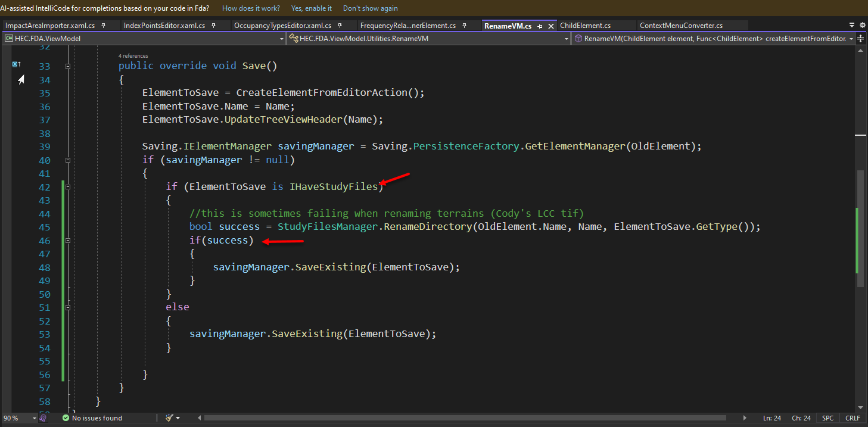Viewport: 868px width, 427px height.
Task: Open the '4 references' CodeLens link
Action: click(x=133, y=55)
